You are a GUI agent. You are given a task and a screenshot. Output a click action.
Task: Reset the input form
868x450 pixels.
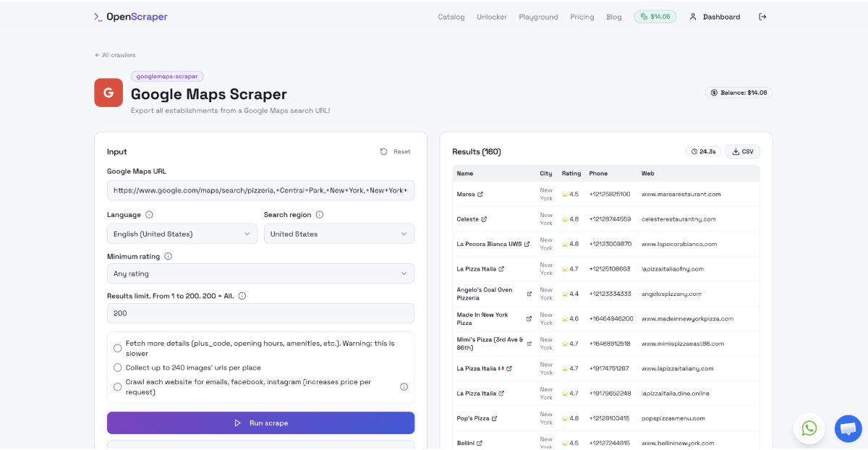395,152
